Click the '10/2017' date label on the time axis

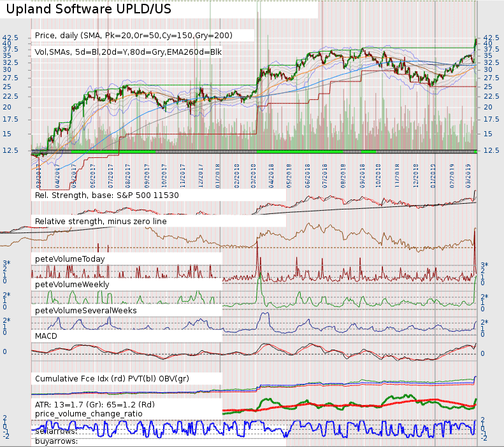click(x=164, y=176)
